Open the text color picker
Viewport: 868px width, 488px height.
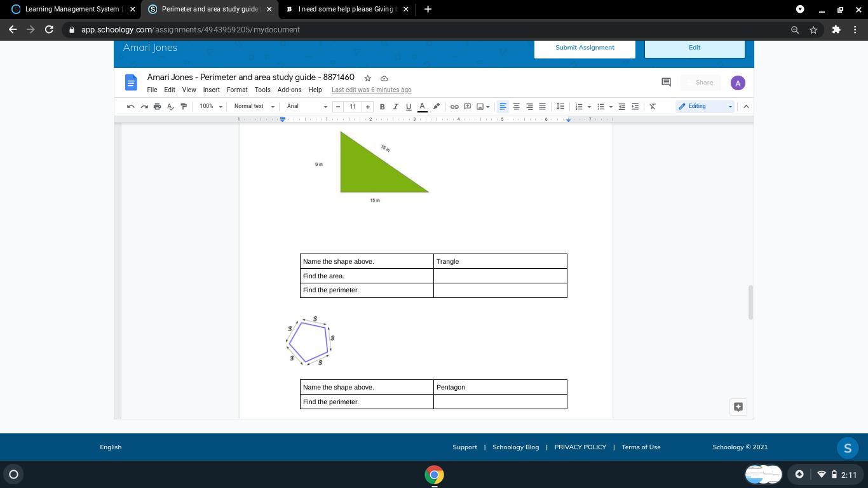click(422, 107)
